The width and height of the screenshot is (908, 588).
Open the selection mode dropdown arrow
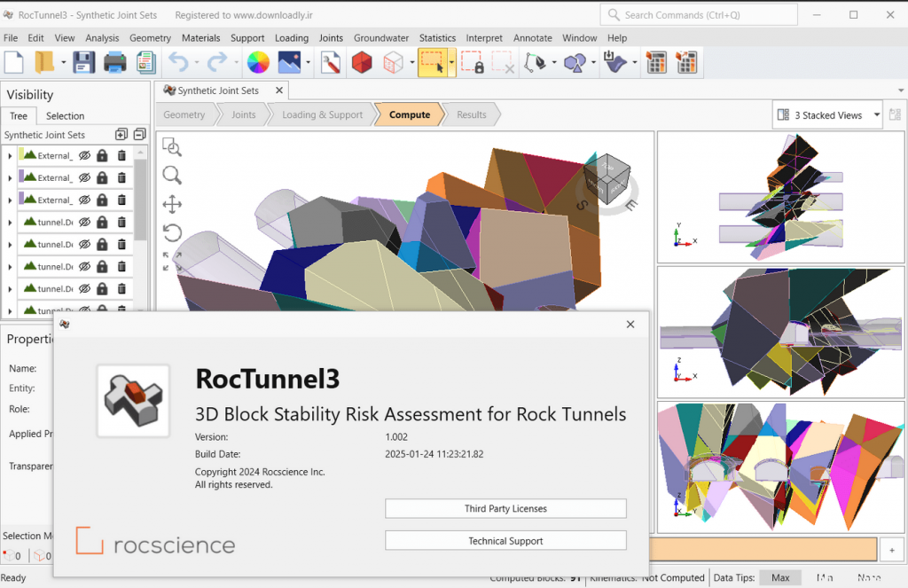[451, 63]
